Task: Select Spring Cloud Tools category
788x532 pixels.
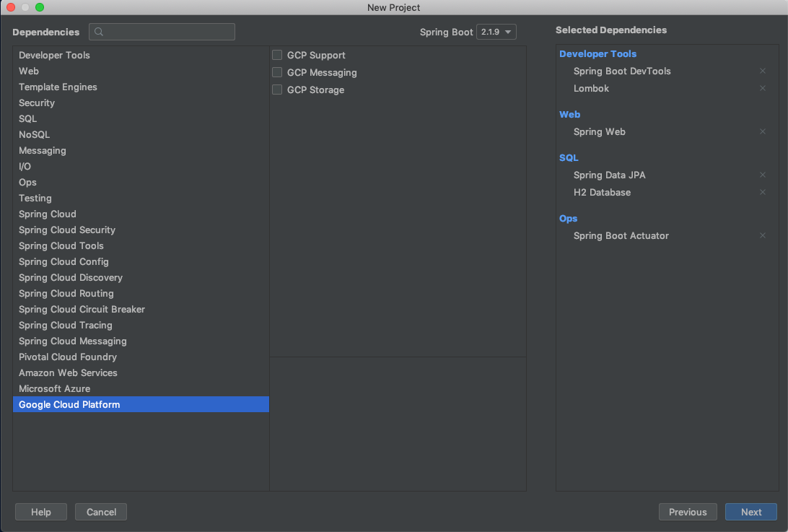Action: (141, 245)
